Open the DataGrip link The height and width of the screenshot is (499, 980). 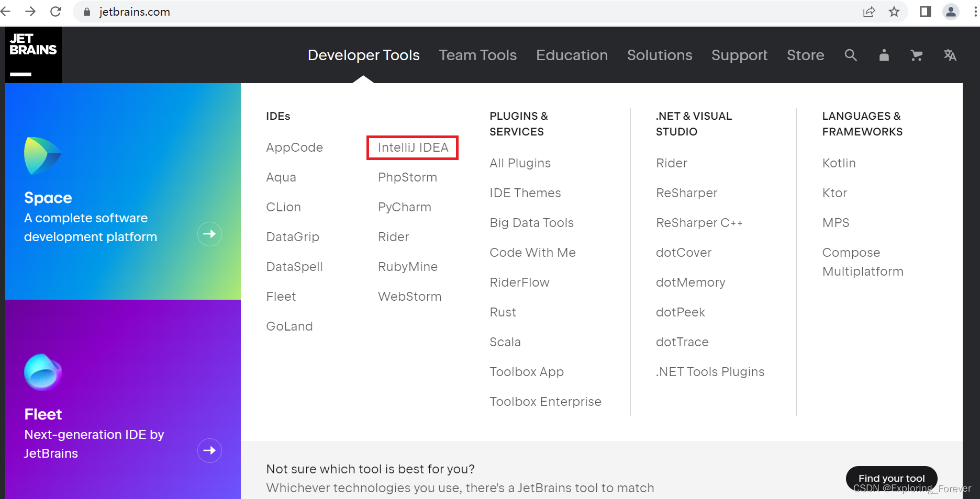293,237
